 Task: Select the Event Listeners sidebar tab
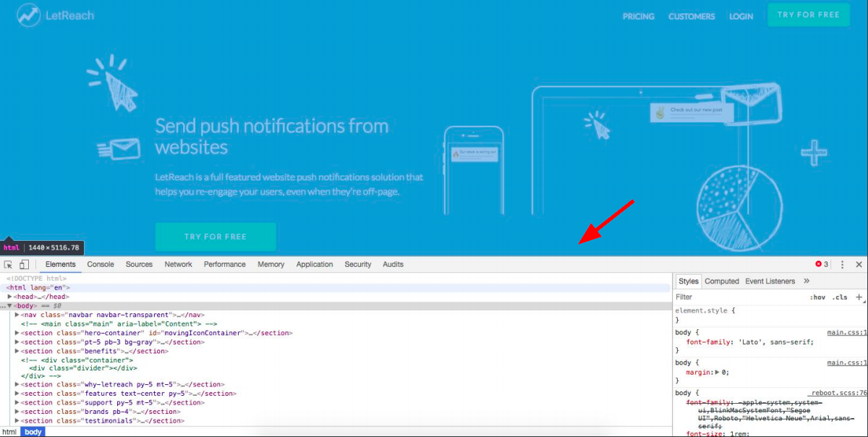coord(770,281)
